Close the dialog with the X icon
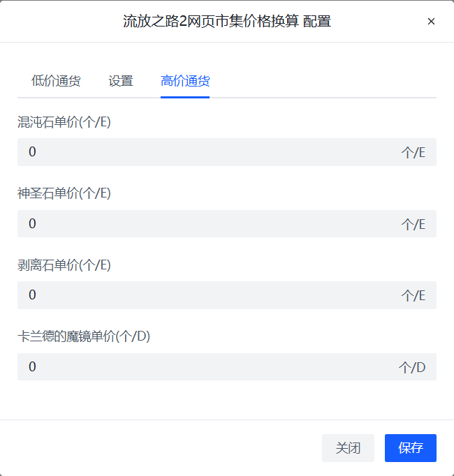The width and height of the screenshot is (454, 476). [x=431, y=22]
